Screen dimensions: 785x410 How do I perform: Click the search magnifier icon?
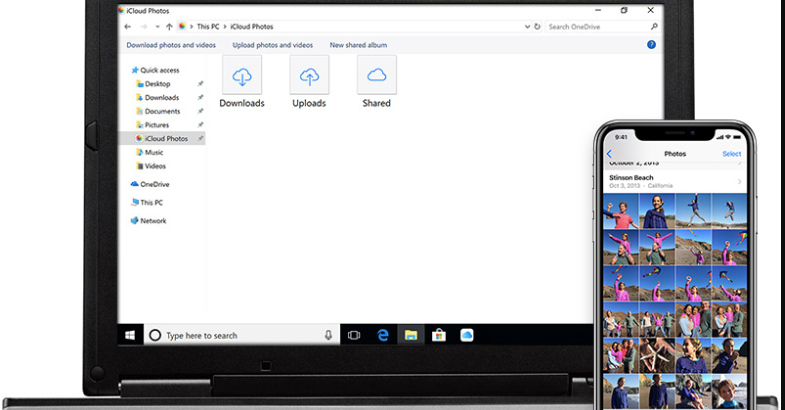coord(654,27)
